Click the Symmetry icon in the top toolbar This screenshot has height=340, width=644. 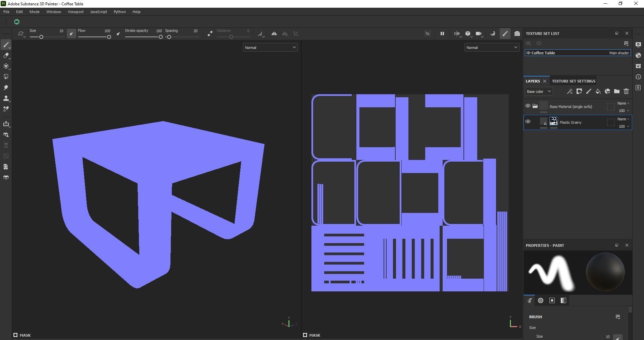click(274, 34)
